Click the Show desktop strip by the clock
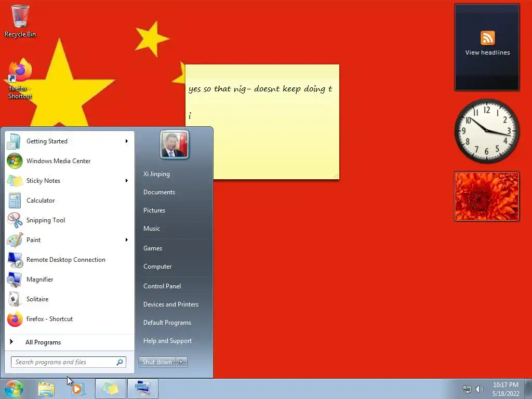The width and height of the screenshot is (532, 399). [528, 389]
